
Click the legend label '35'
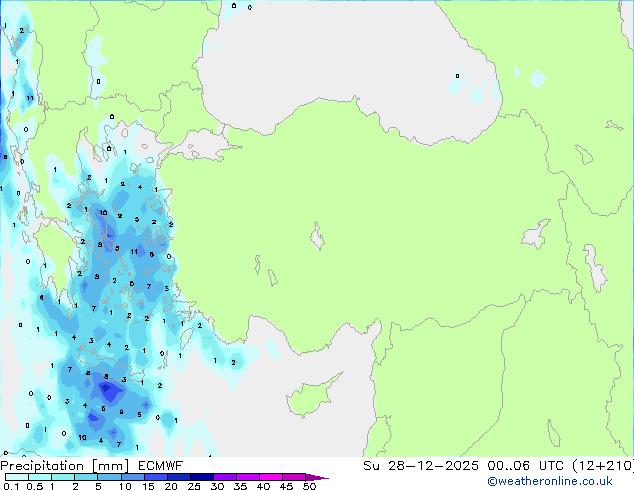(240, 486)
